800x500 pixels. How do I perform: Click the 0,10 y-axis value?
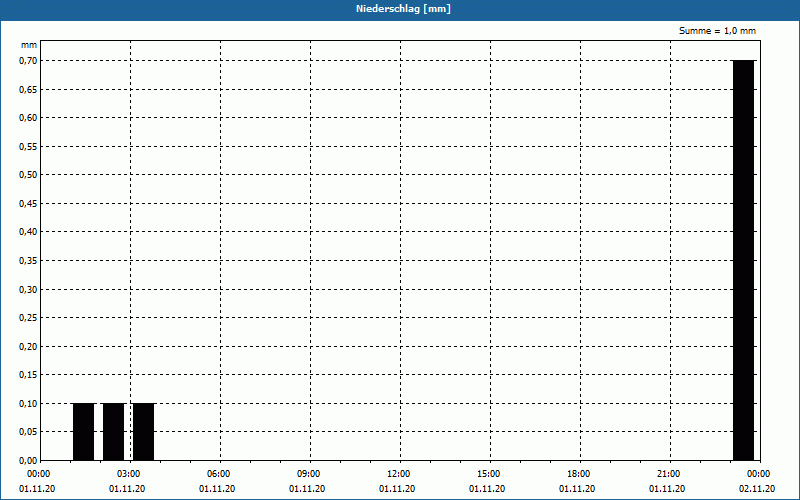coord(28,404)
